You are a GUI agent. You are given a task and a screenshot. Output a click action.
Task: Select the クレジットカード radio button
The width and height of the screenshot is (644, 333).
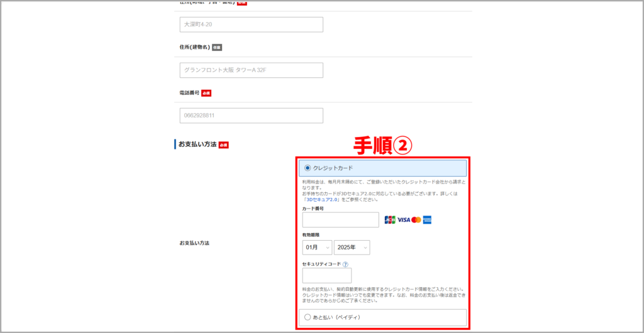tap(308, 168)
